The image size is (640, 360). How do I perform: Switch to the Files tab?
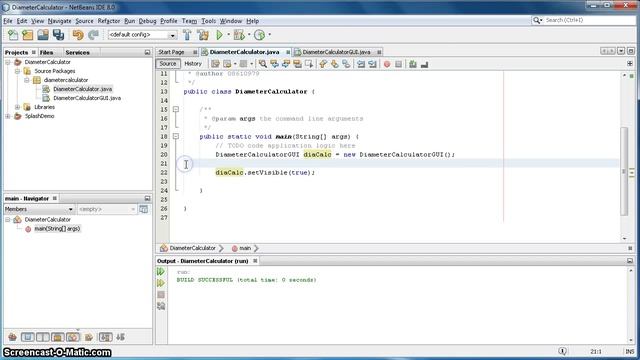coord(47,53)
